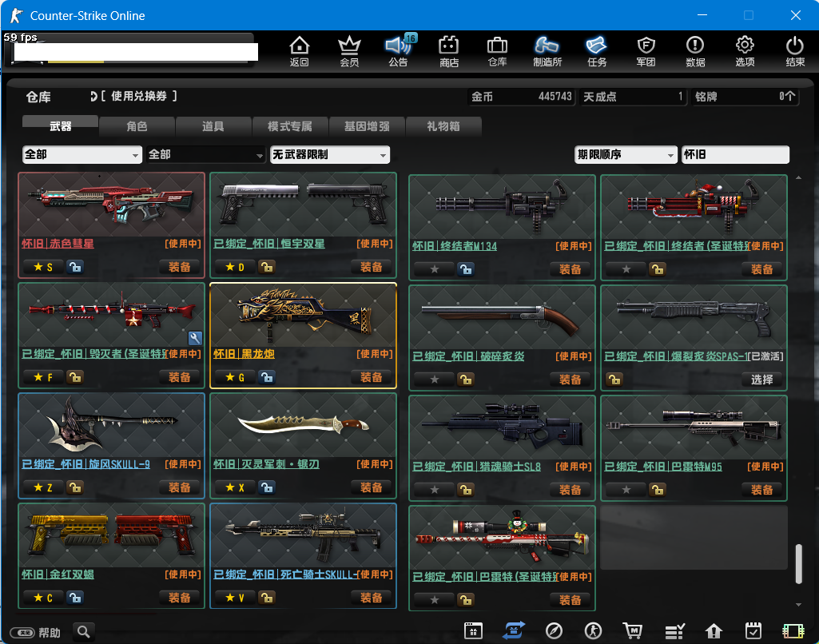Switch to the 武器 weapons tab

point(60,126)
